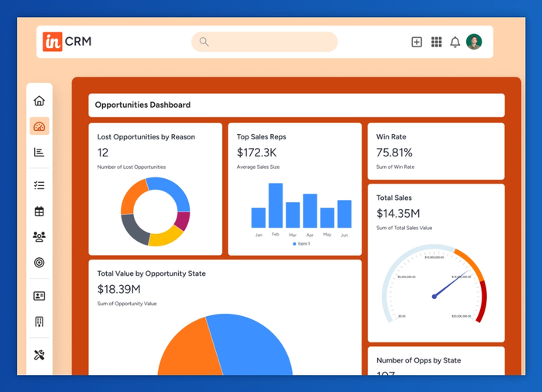
Task: Click the gray donut chart segment
Action: coord(133,229)
